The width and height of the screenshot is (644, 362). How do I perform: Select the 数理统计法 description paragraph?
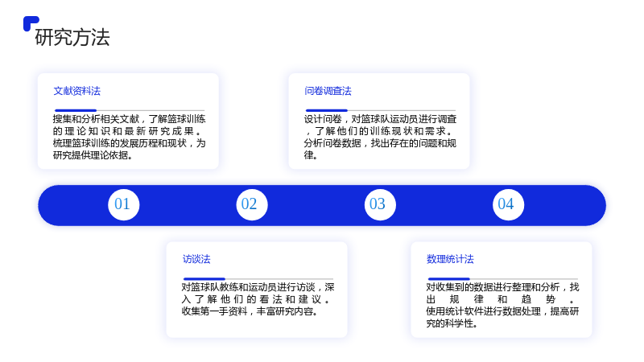pyautogui.click(x=502, y=306)
